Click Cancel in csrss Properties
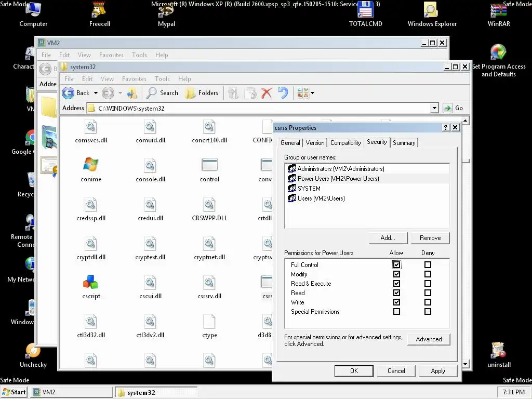 [x=396, y=371]
